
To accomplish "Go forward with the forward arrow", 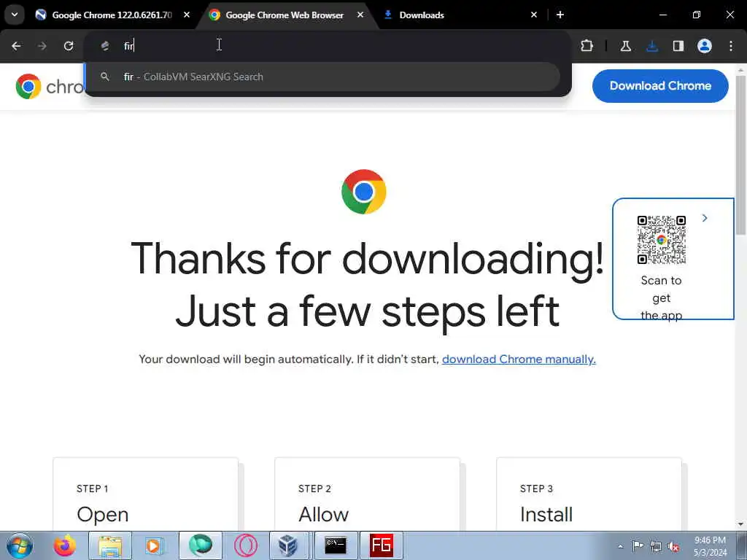I will click(x=42, y=46).
